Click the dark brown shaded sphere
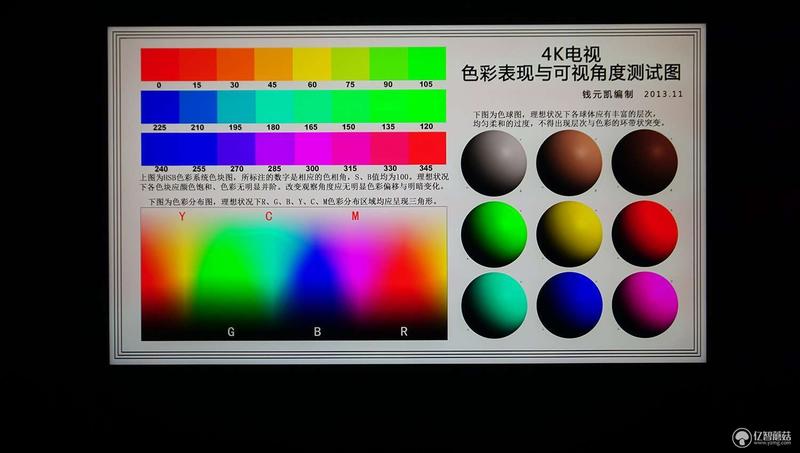The image size is (800, 453). point(645,162)
